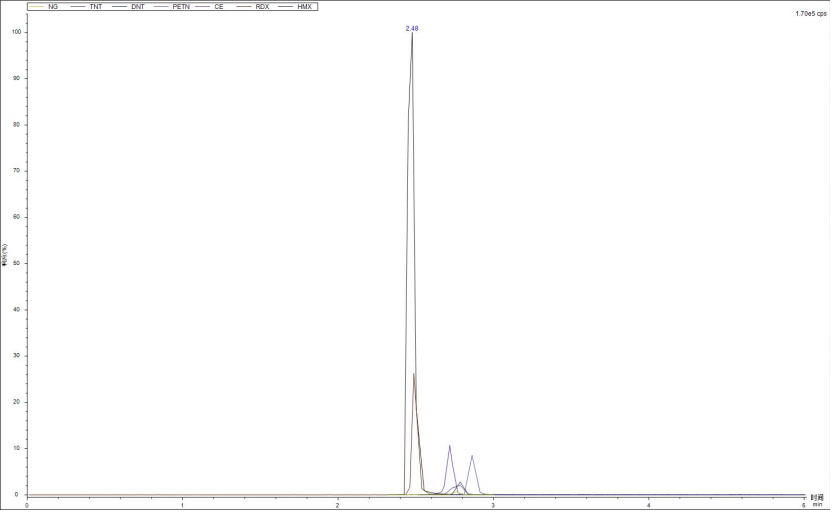Click the 50 tick label on the y-axis
The height and width of the screenshot is (512, 833).
(18, 263)
